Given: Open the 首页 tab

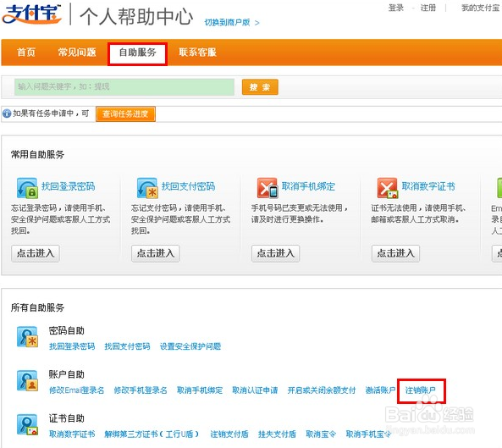Looking at the screenshot, I should (26, 53).
